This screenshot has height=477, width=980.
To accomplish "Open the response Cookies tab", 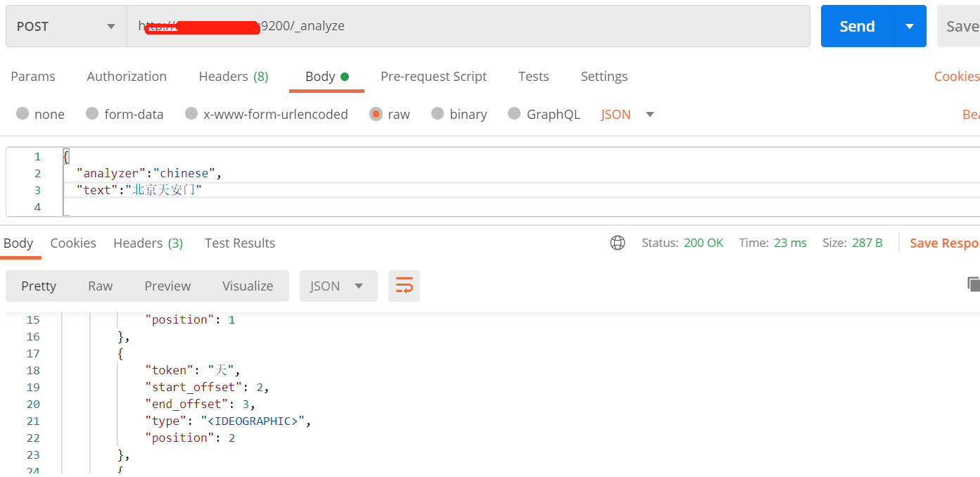I will (x=73, y=243).
